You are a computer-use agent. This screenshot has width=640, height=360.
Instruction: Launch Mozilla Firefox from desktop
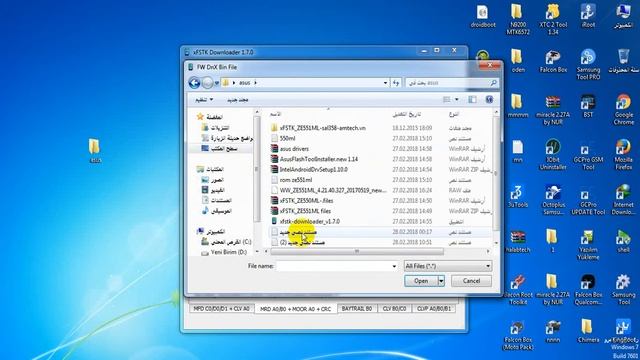click(x=623, y=154)
